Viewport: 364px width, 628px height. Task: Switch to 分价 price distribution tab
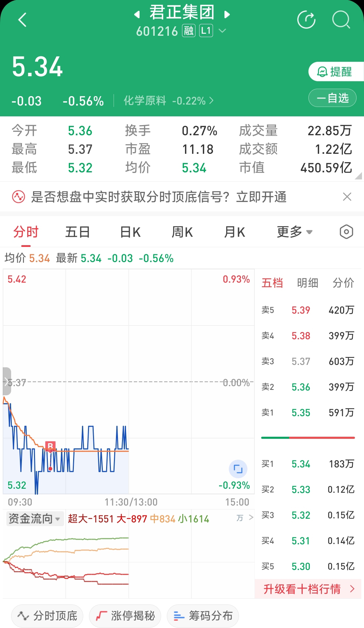[343, 283]
